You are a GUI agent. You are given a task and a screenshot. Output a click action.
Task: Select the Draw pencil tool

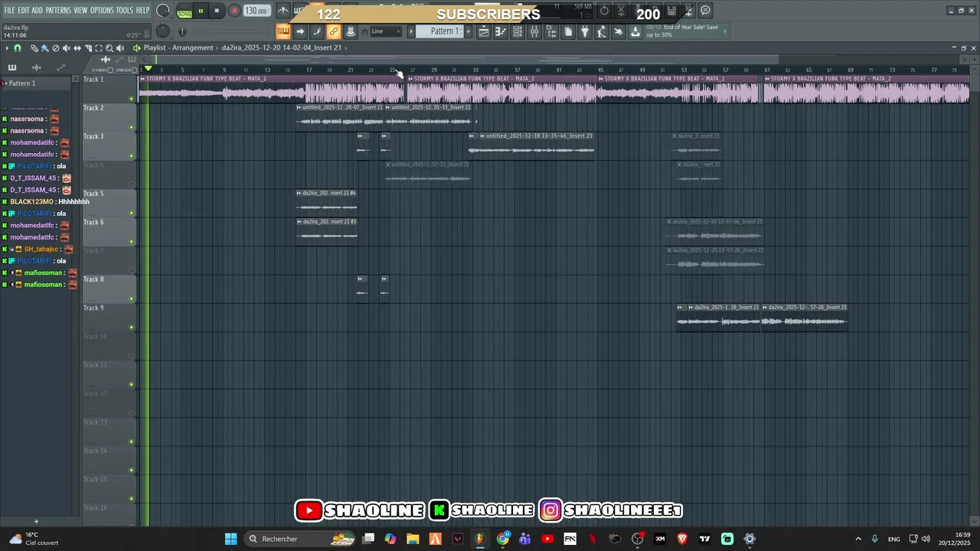(34, 47)
